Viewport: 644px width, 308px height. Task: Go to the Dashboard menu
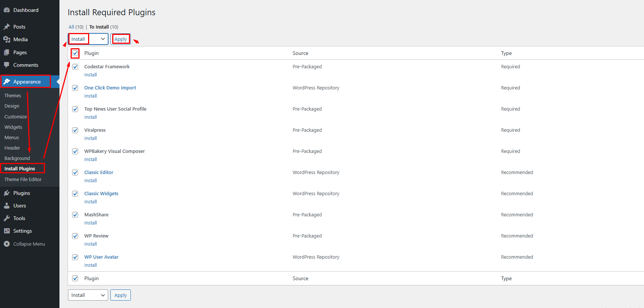click(x=26, y=10)
